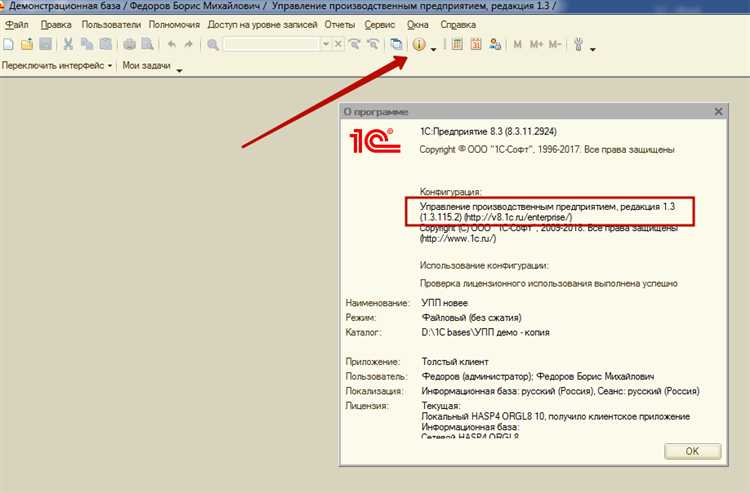
Task: Click the Windows list icon
Action: [396, 44]
